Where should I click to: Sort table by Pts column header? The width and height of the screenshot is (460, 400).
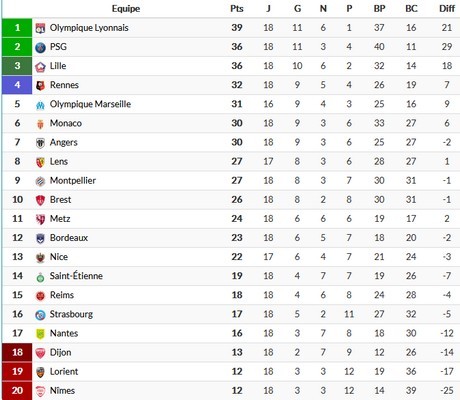point(237,9)
